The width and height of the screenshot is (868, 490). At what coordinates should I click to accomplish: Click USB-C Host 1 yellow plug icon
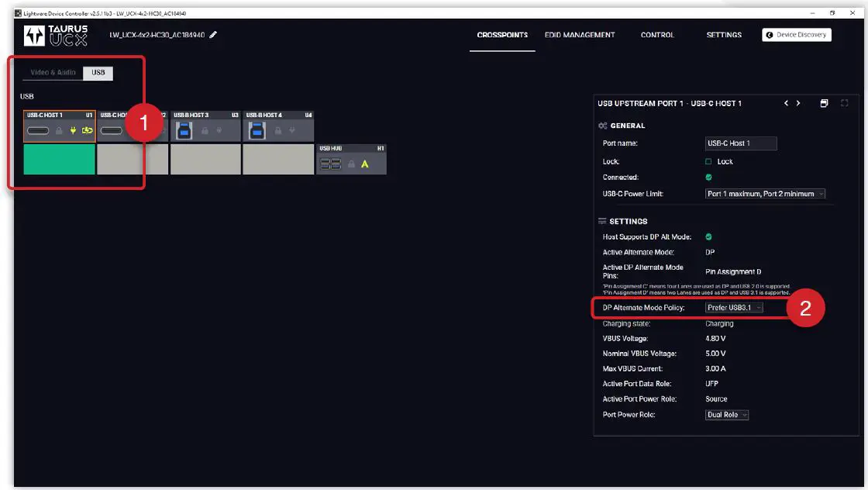click(x=73, y=131)
